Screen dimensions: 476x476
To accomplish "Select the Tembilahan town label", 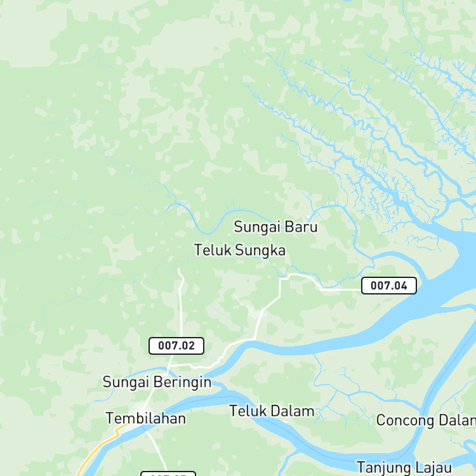I will (146, 418).
